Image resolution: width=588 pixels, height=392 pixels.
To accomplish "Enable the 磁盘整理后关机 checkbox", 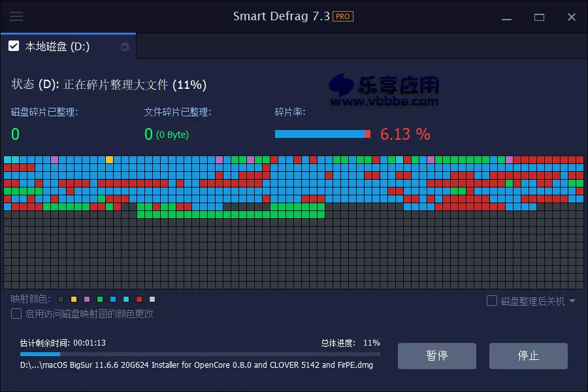I will pyautogui.click(x=492, y=300).
